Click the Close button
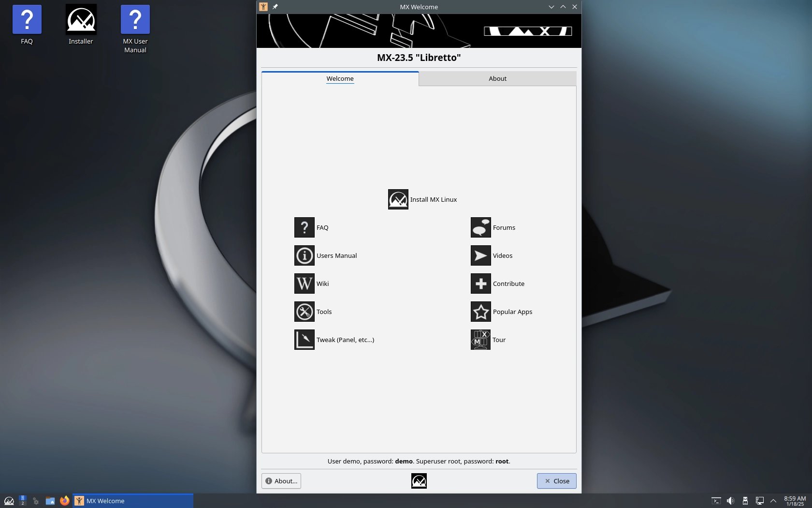This screenshot has height=508, width=812. point(556,481)
